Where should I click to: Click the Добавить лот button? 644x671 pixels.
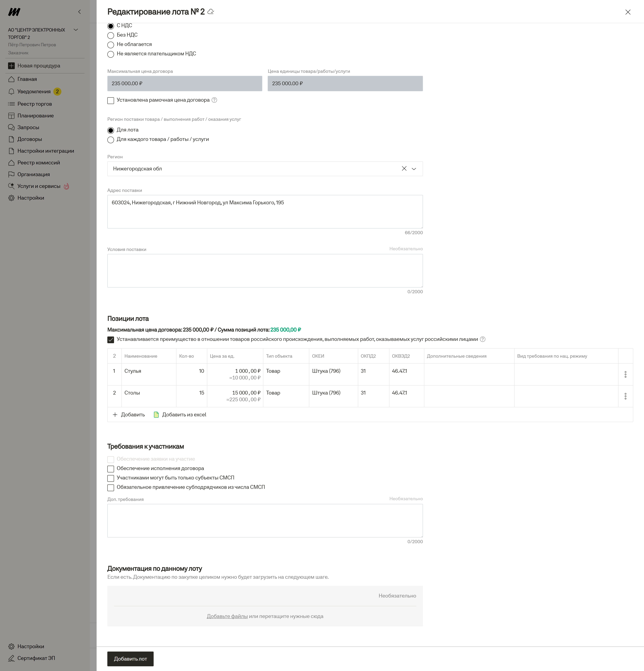click(130, 659)
